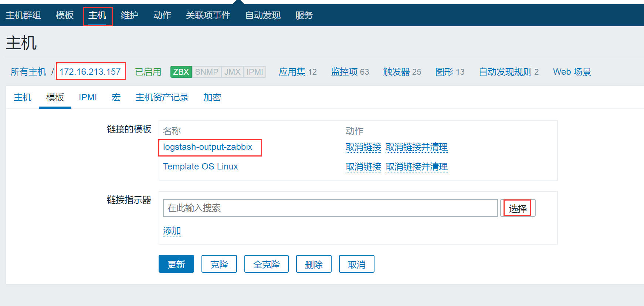This screenshot has height=306, width=644.
Task: Click the ZBX availability badge
Action: [x=181, y=72]
